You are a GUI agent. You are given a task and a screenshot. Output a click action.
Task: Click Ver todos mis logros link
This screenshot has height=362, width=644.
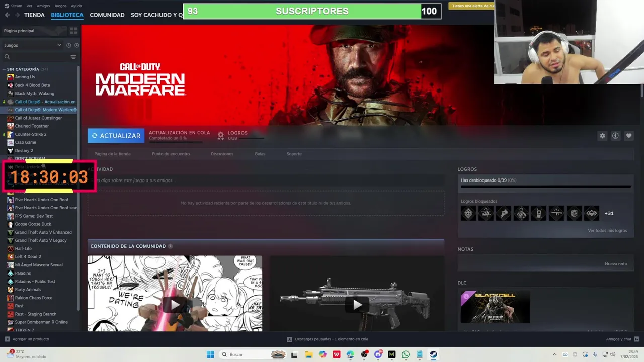(607, 231)
